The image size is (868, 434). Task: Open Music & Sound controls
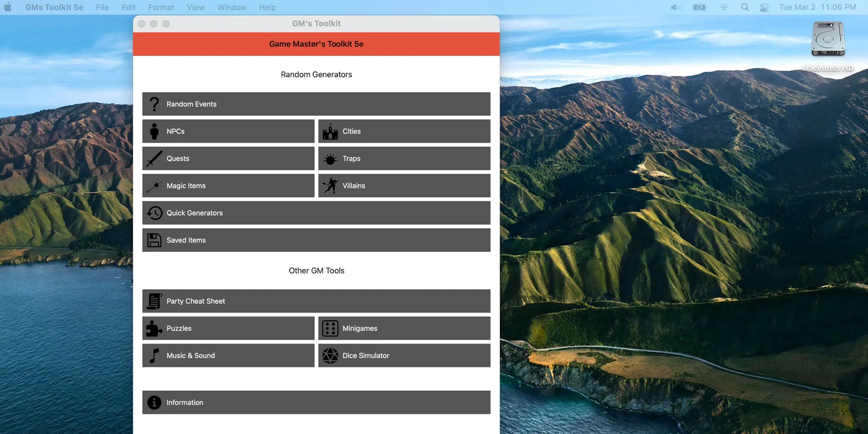pos(228,355)
